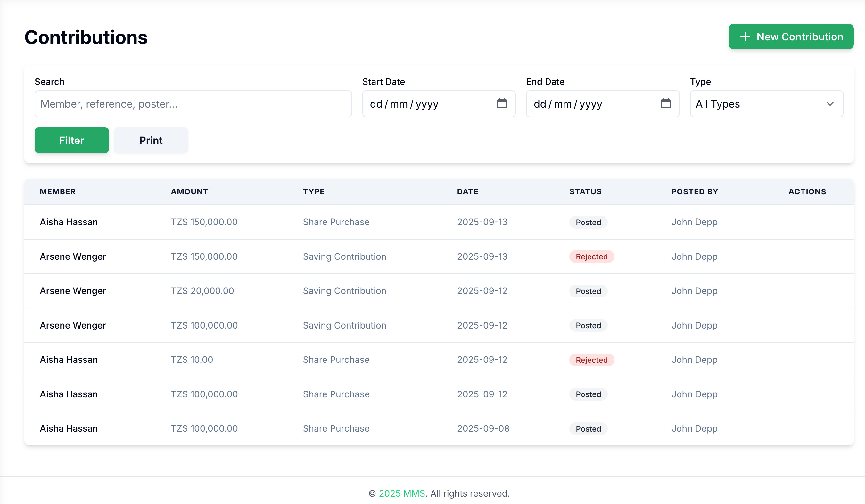This screenshot has height=504, width=865.
Task: Click the Print button
Action: pos(151,140)
